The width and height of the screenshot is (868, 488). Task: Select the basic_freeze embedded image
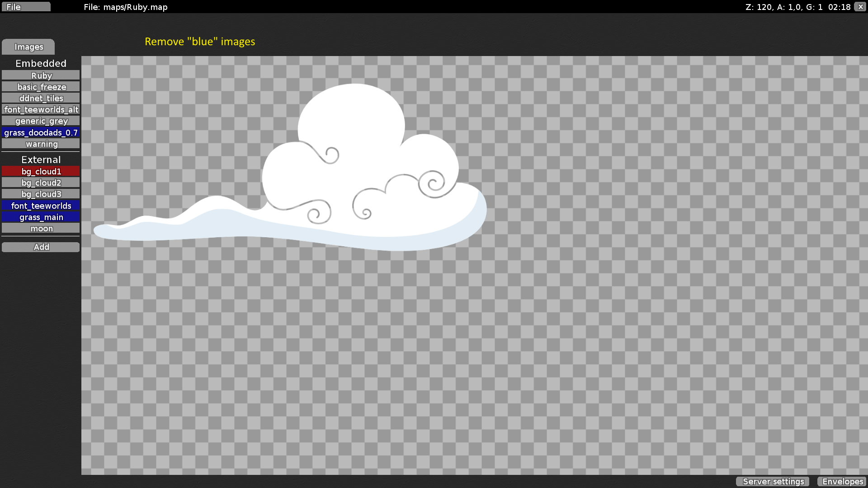(x=41, y=86)
